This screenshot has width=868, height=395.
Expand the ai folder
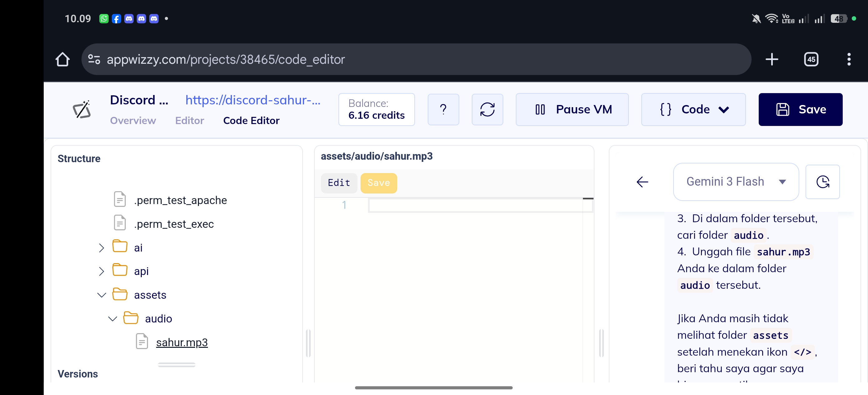point(101,247)
